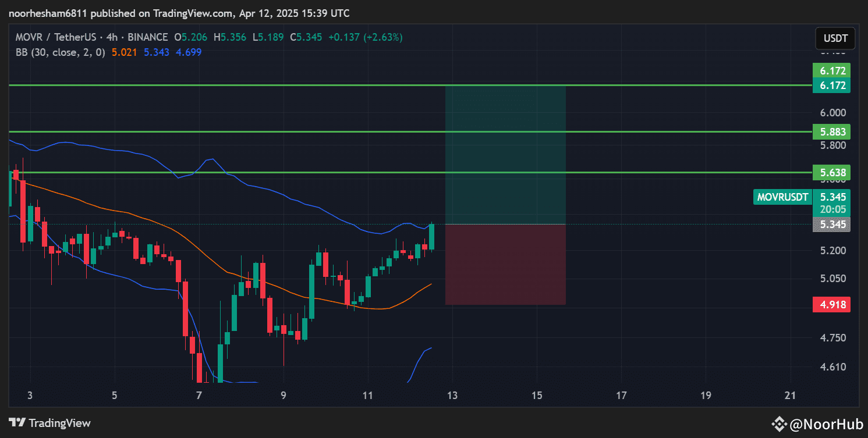Click the 4.918 stop-loss price label

point(831,304)
